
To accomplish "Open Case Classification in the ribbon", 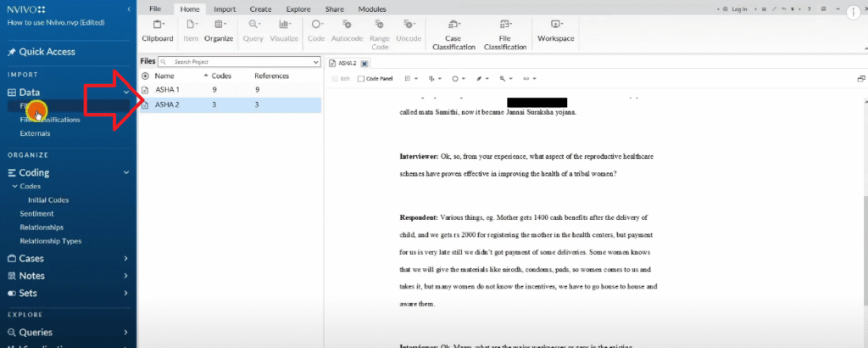I will tap(453, 34).
